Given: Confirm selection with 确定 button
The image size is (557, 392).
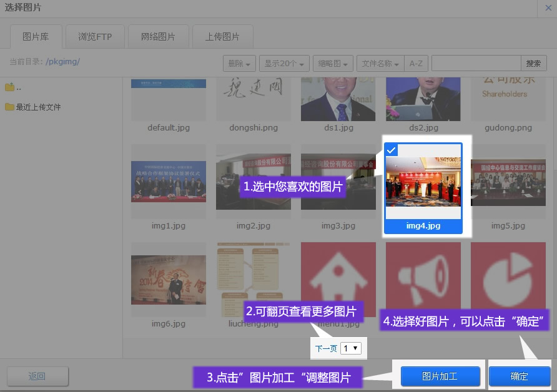Looking at the screenshot, I should point(520,376).
